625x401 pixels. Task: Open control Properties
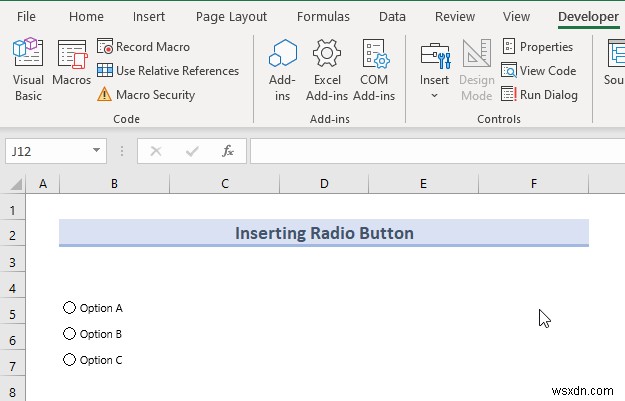pos(537,47)
